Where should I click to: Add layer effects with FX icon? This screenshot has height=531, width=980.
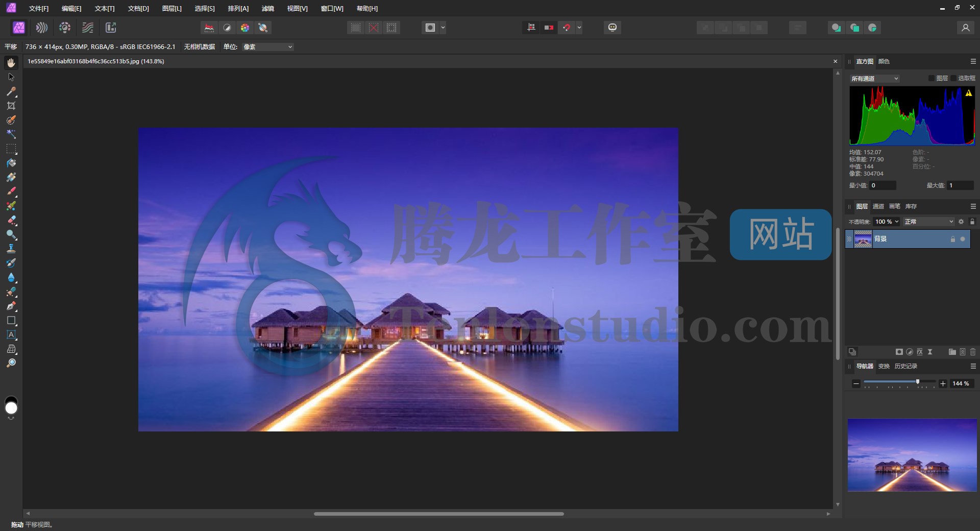pyautogui.click(x=920, y=352)
